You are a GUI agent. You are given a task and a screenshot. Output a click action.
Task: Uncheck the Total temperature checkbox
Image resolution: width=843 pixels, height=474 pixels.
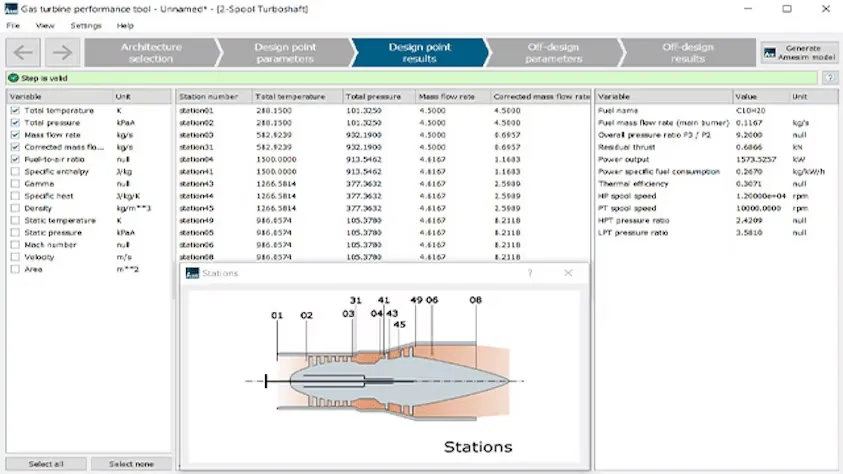14,110
